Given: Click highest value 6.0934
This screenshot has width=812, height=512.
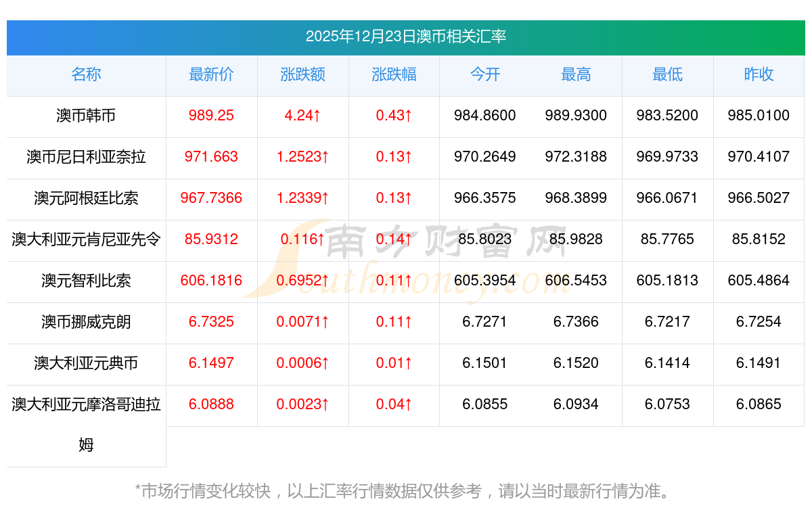Looking at the screenshot, I should coord(576,404).
